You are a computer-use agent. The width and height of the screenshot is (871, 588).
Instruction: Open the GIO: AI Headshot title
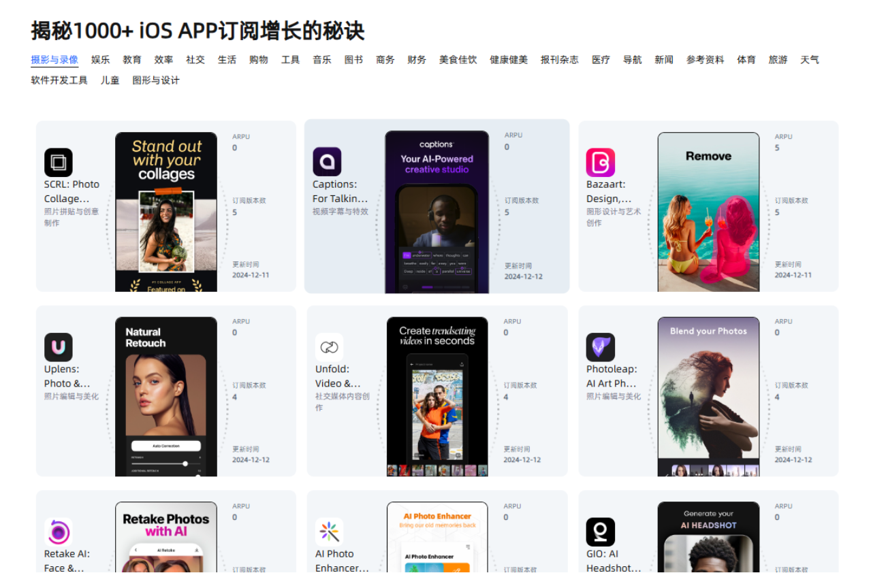click(x=614, y=561)
